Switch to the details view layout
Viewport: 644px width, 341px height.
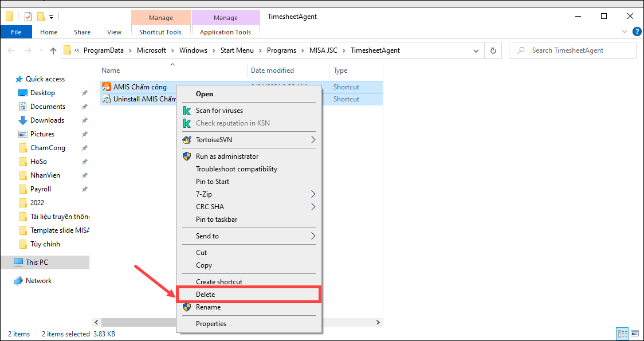(x=622, y=334)
